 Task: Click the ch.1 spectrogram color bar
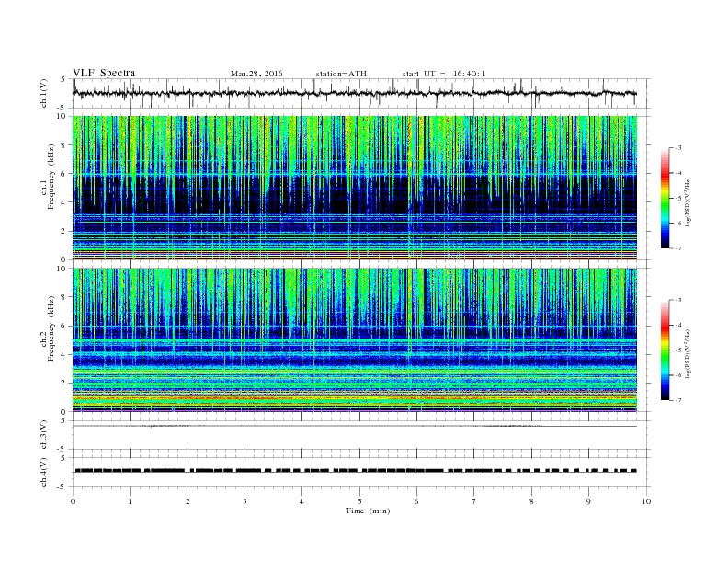click(665, 199)
